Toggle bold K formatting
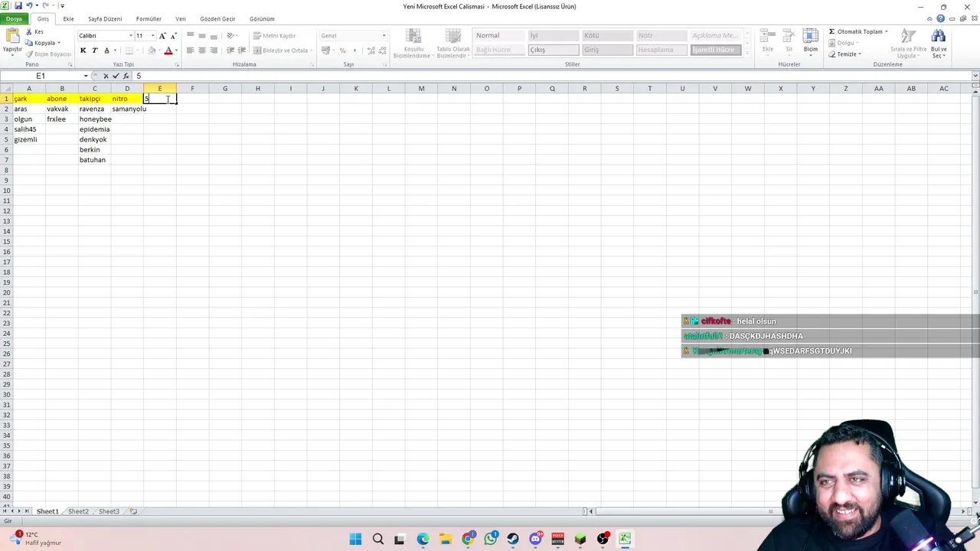This screenshot has height=551, width=980. click(83, 51)
